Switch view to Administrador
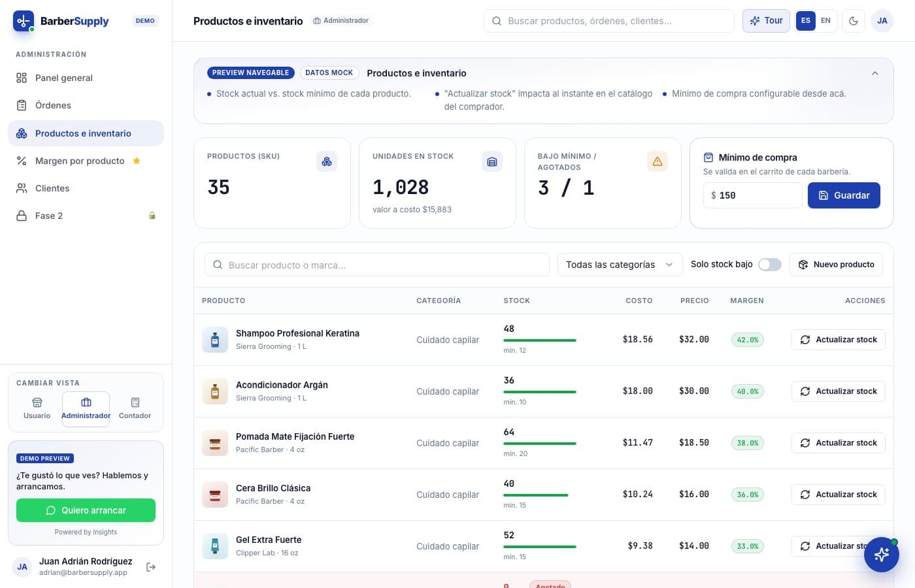 tap(86, 409)
